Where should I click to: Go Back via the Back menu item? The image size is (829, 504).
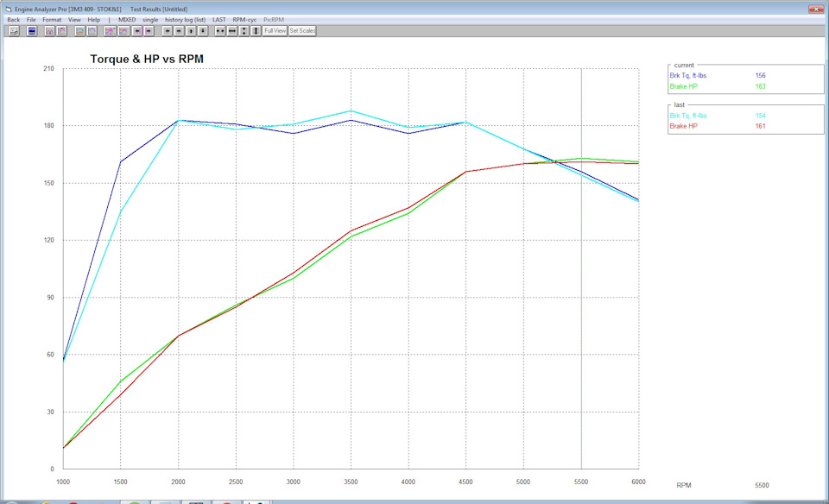pyautogui.click(x=13, y=19)
